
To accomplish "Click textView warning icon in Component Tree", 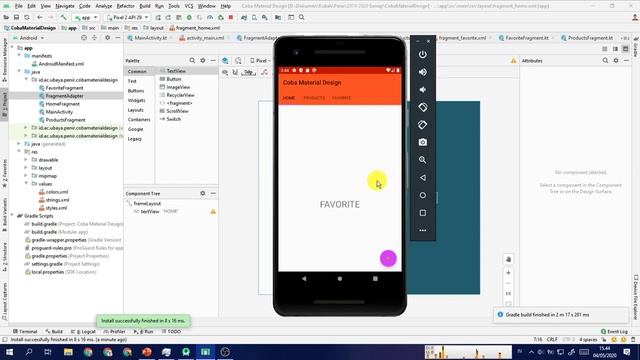I will click(x=213, y=211).
